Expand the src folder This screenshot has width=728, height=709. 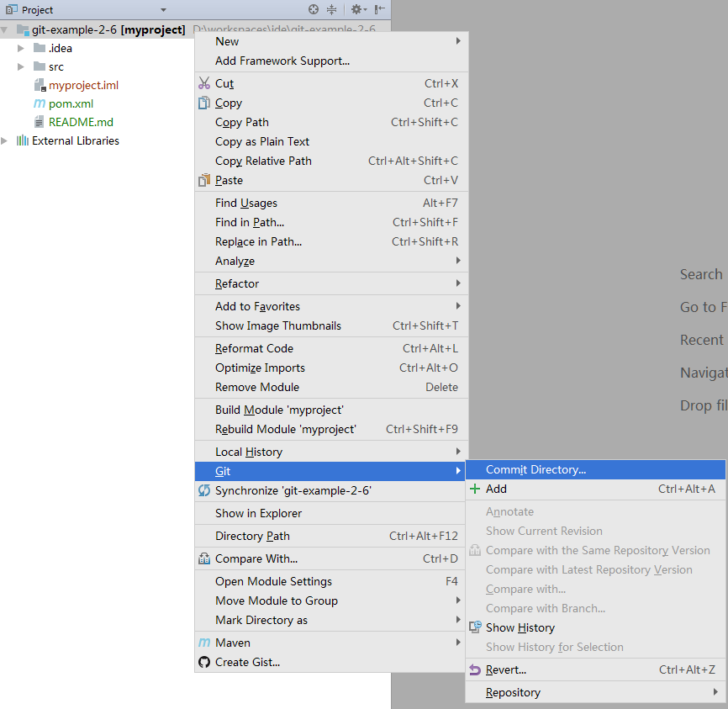20,66
